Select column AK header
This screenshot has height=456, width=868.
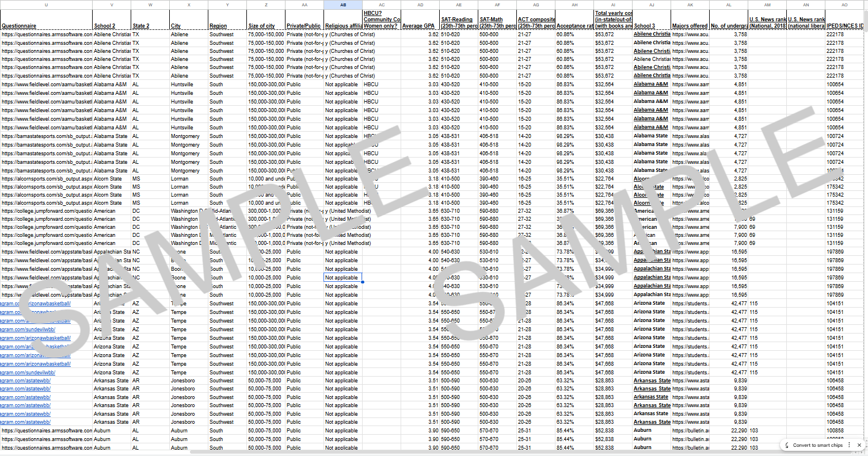(x=690, y=5)
